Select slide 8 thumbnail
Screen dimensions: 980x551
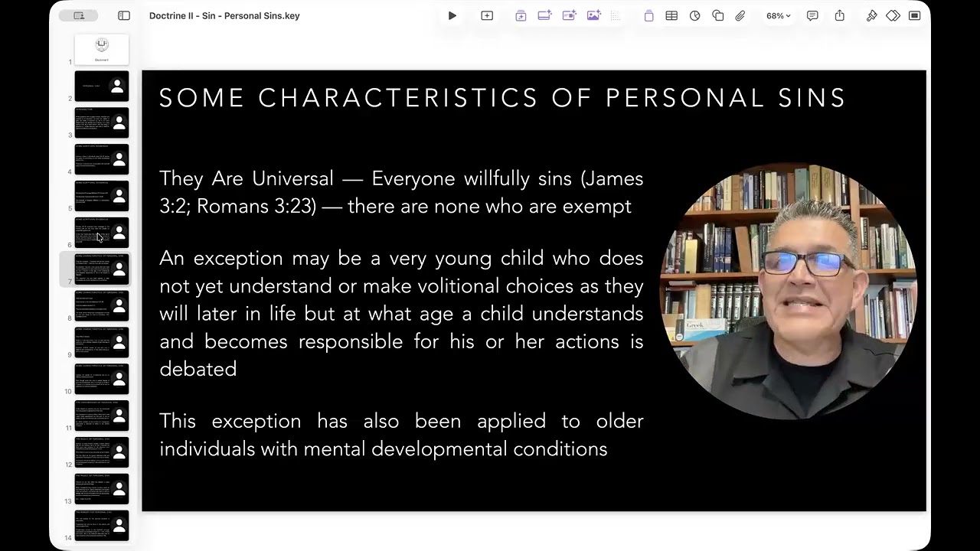[102, 306]
